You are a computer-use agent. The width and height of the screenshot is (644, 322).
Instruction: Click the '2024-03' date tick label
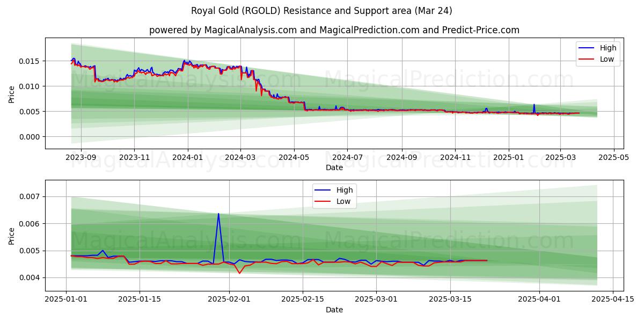tap(240, 158)
